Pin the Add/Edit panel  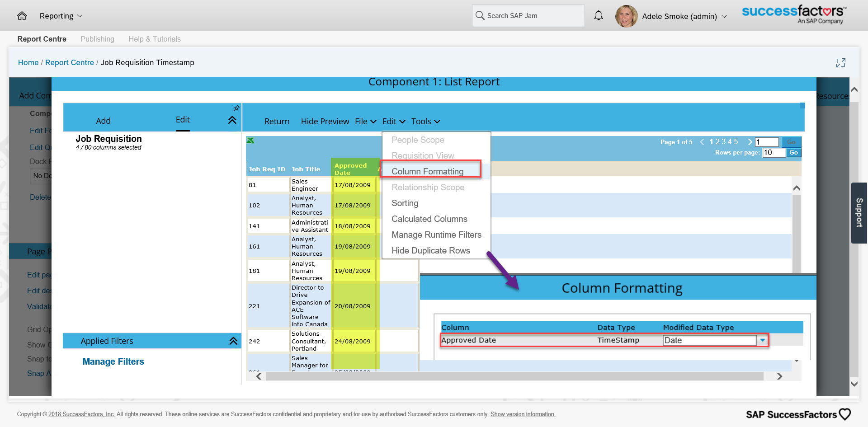(236, 108)
